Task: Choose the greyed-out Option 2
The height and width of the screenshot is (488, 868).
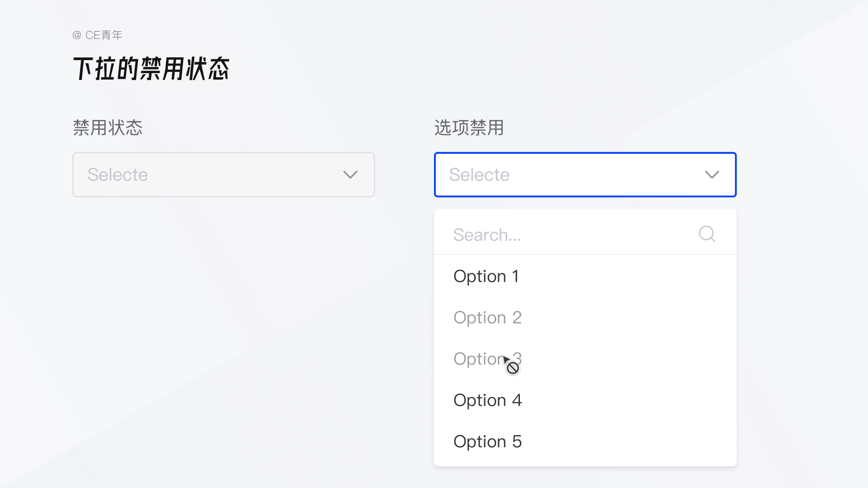Action: [x=487, y=318]
